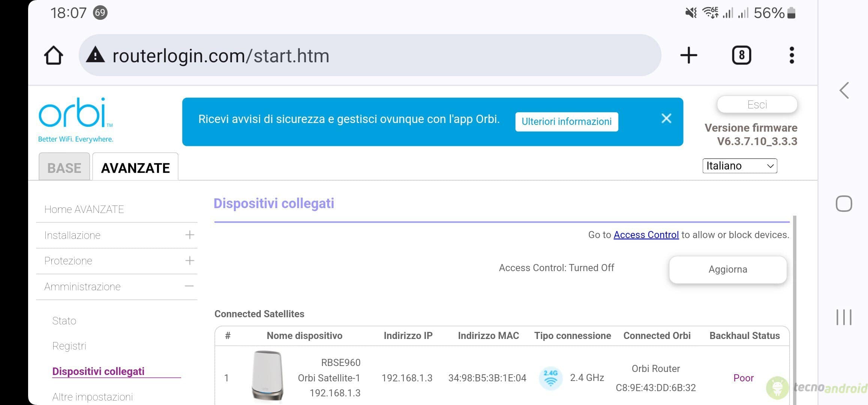Tap the notification count badge 69

[100, 13]
